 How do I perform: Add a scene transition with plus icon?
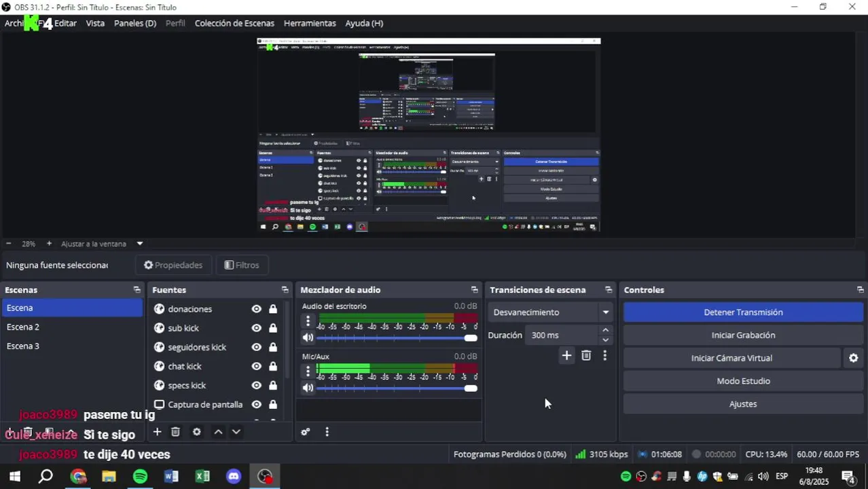coord(566,355)
